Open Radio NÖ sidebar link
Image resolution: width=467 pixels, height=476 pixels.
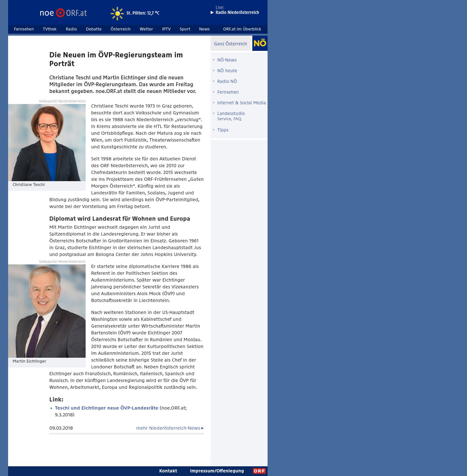tap(227, 81)
